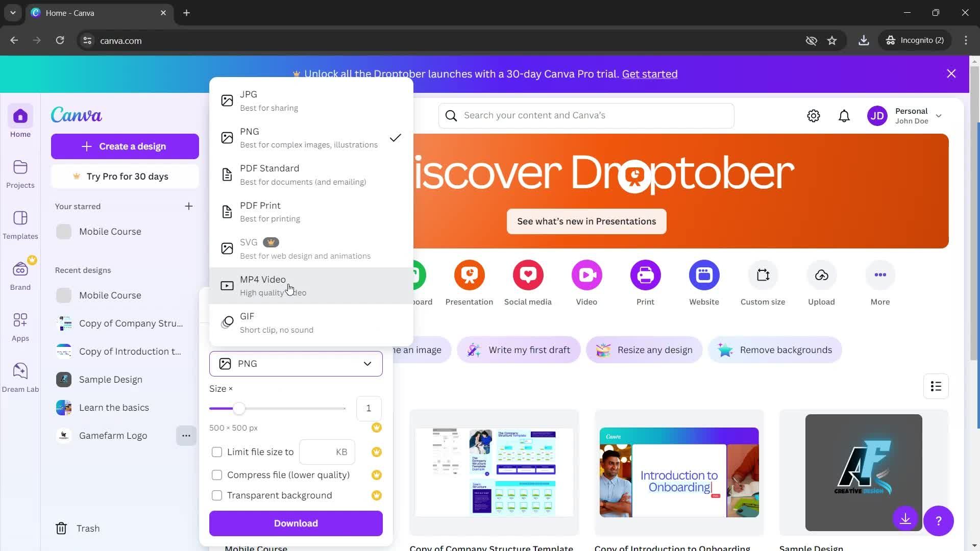
Task: Click Write my first draft chip
Action: tap(519, 350)
